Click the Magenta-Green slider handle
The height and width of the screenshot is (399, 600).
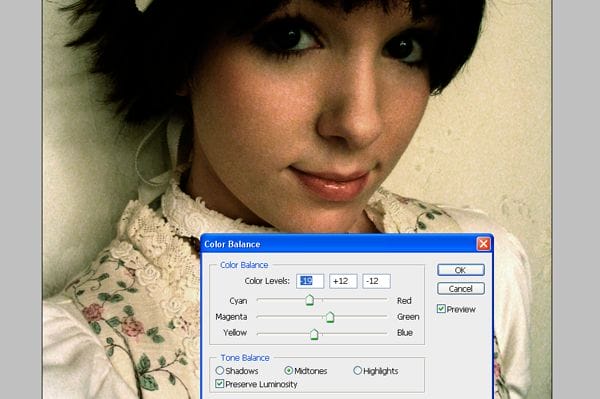330,317
